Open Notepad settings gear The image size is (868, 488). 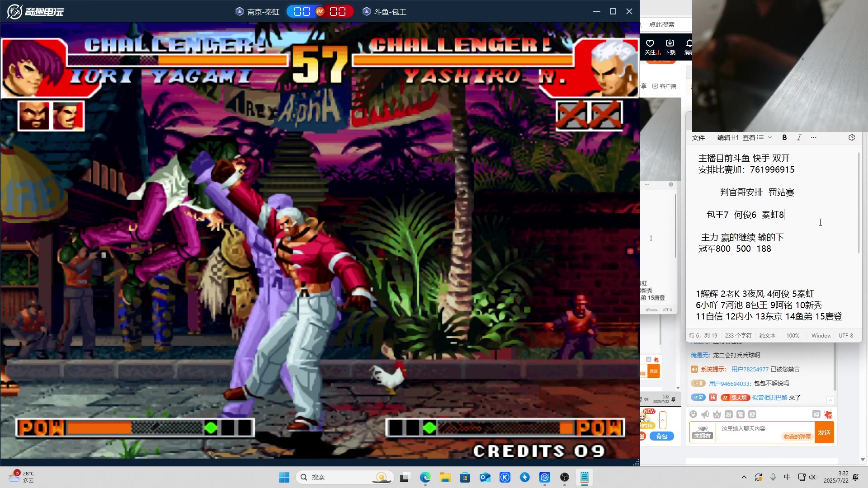852,137
